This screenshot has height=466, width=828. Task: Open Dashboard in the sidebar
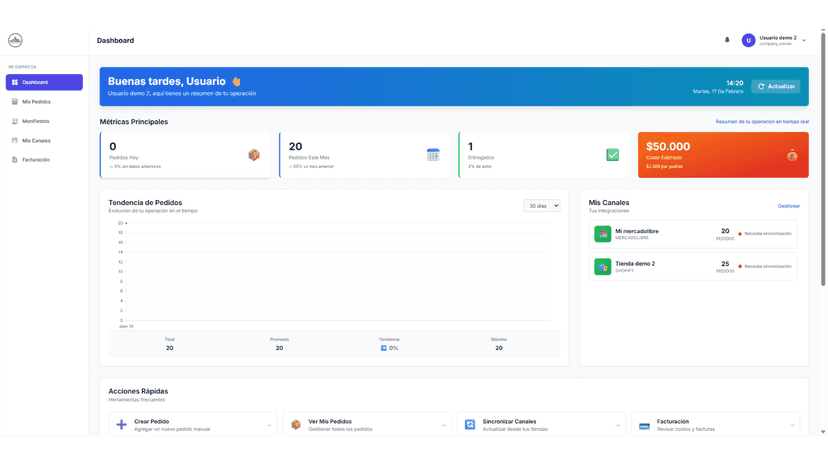tap(44, 82)
